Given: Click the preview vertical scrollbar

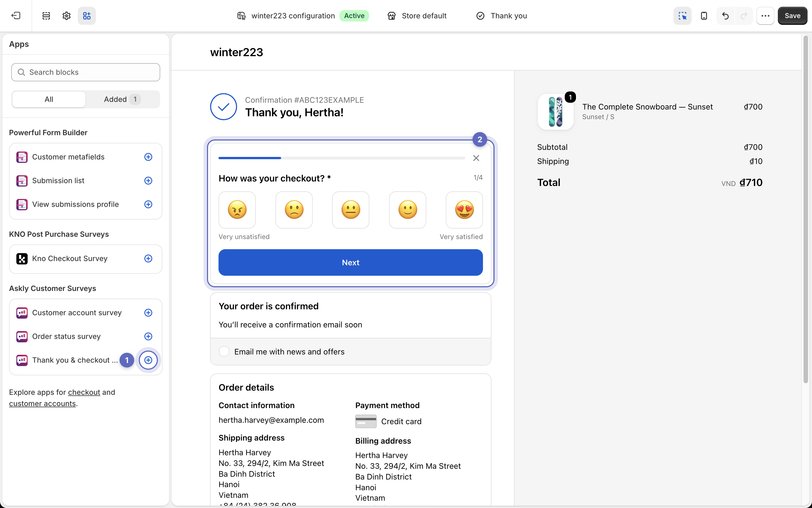Looking at the screenshot, I should point(806,209).
